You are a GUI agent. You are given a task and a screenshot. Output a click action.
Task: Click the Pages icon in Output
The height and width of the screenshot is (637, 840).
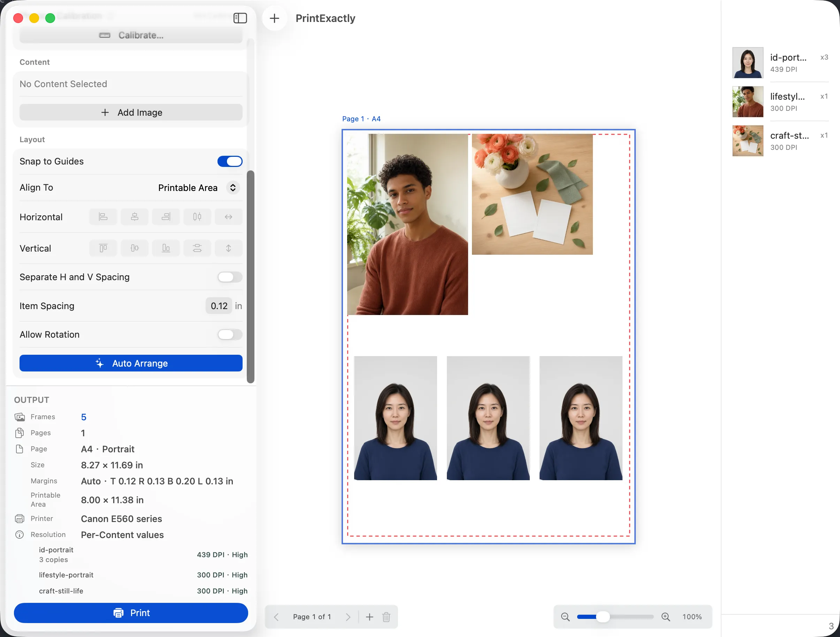tap(20, 433)
